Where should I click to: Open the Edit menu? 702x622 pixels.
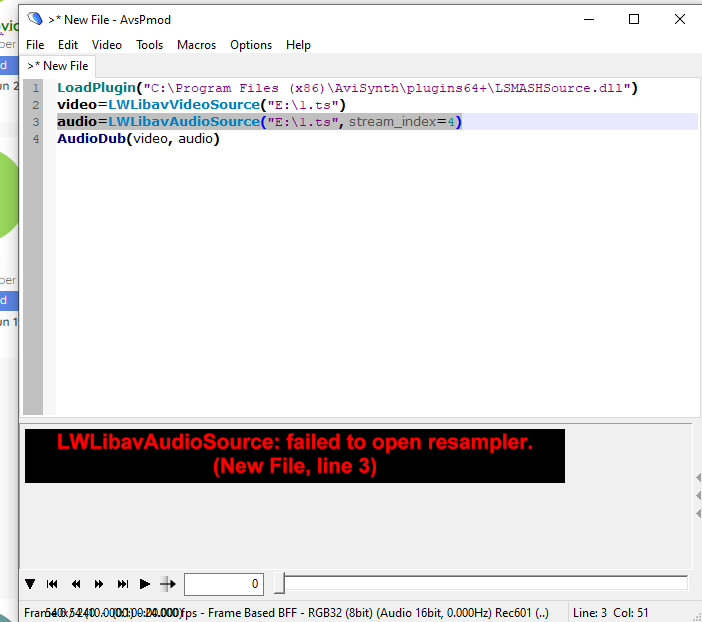(x=68, y=45)
